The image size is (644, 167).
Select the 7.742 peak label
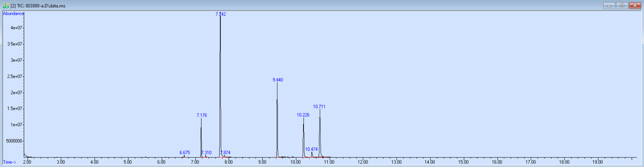pyautogui.click(x=220, y=14)
